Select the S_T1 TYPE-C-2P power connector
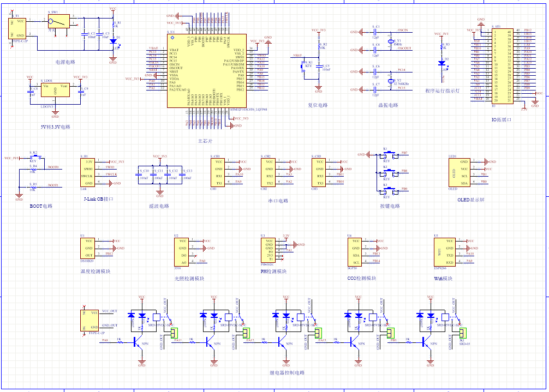549x392 pixels. 17,29
